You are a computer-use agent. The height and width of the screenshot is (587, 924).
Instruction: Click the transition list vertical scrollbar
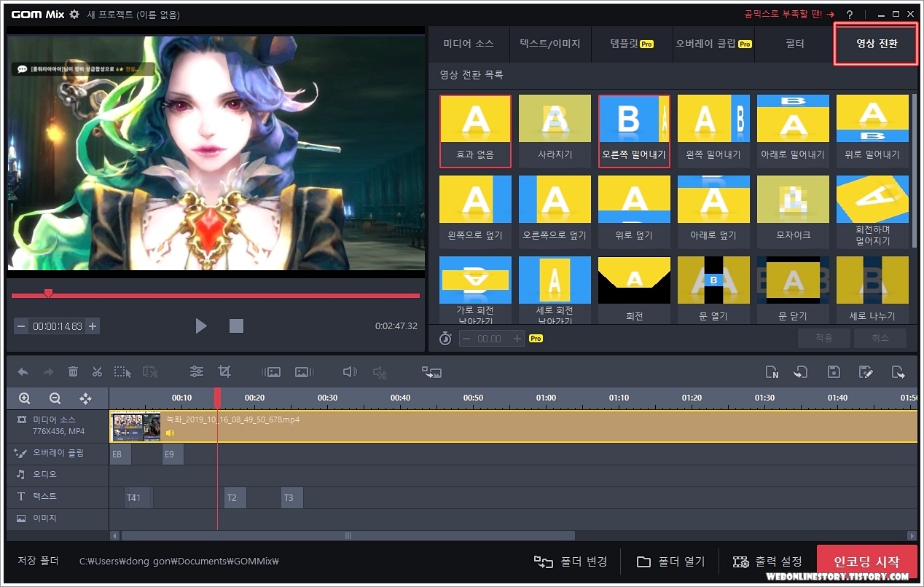(x=914, y=171)
